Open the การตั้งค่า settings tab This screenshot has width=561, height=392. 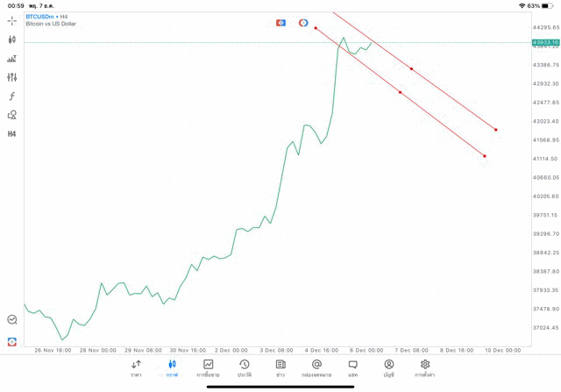(x=425, y=367)
